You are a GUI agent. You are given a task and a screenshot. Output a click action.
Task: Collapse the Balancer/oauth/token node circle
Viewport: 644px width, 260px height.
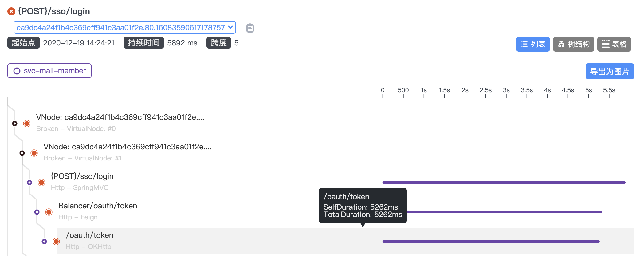tap(37, 212)
